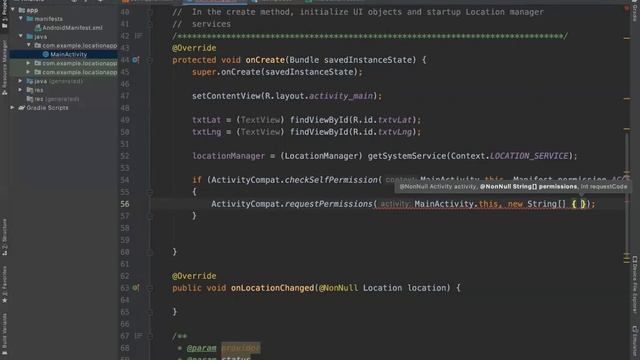Viewport: 640px width, 360px height.
Task: Click the getSystemService call
Action: click(x=407, y=156)
